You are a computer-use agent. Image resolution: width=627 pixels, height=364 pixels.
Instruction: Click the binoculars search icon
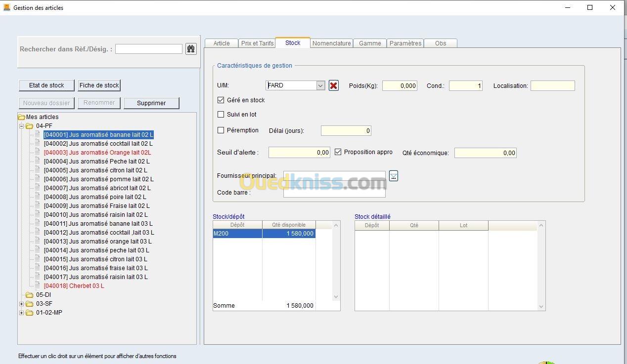point(191,49)
